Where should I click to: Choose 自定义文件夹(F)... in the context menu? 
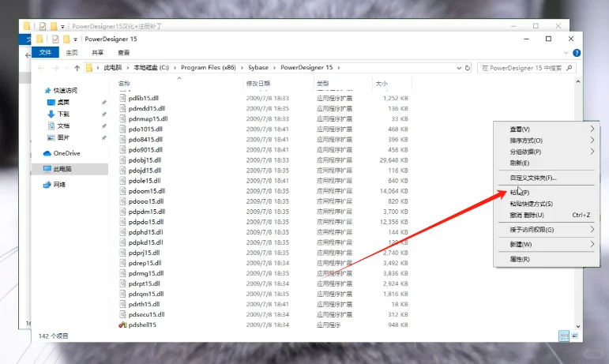547,178
